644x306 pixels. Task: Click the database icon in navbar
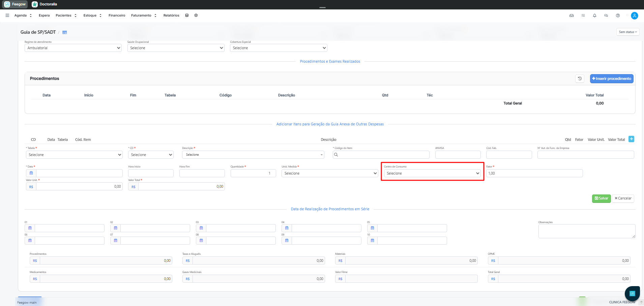[x=187, y=16]
